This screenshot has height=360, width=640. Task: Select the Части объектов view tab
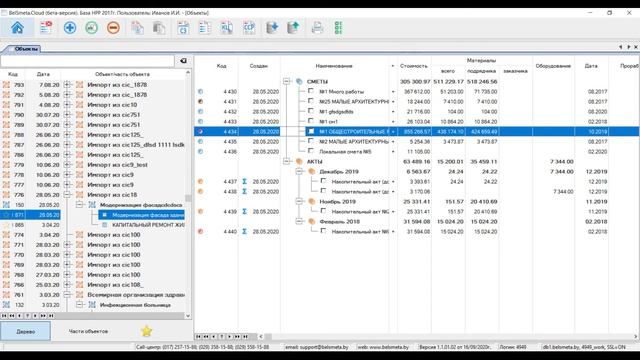pos(88,331)
